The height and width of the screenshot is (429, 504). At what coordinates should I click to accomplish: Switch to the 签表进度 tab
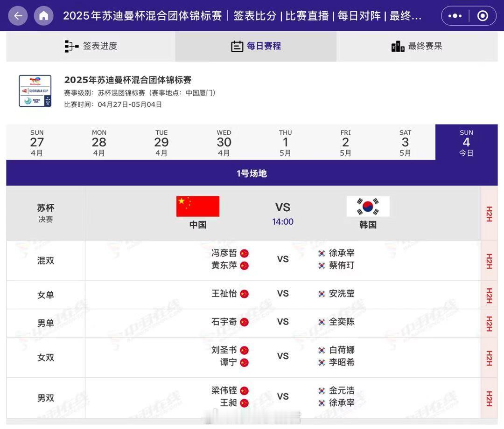91,46
